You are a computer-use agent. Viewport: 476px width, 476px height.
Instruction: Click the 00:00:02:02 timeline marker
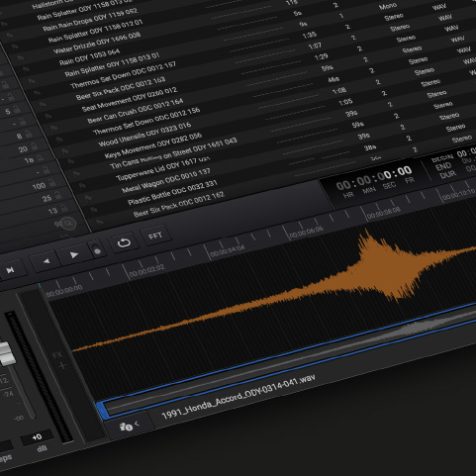(146, 271)
